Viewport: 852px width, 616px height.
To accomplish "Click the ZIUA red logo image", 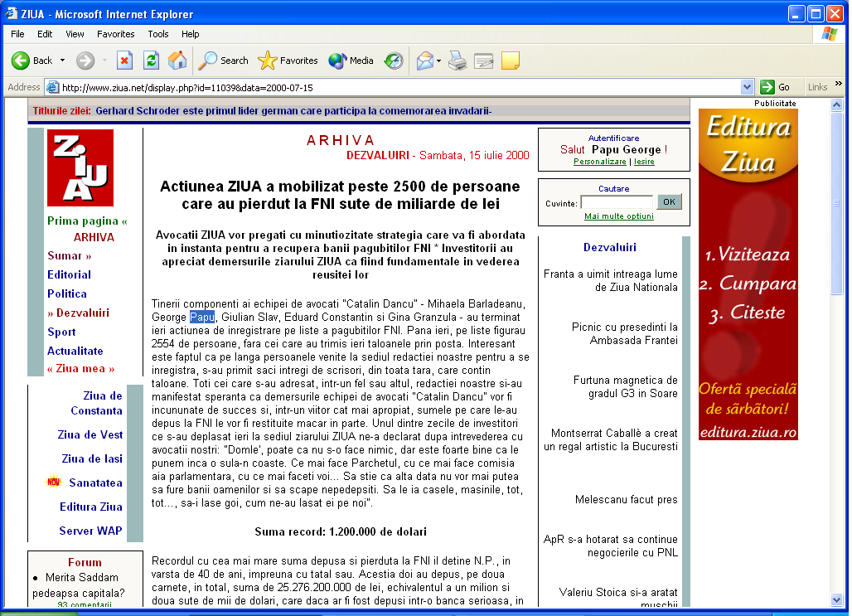I will click(80, 167).
